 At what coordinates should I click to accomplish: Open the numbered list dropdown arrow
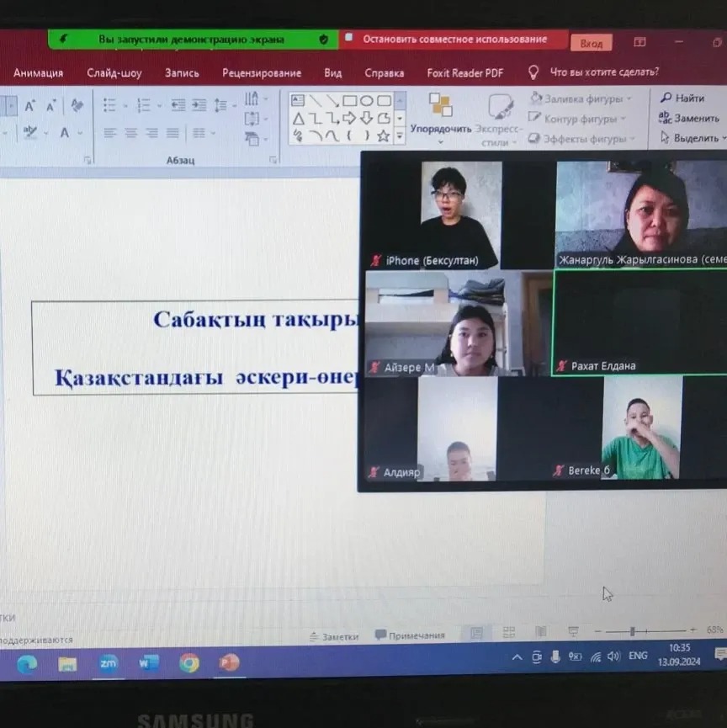(x=159, y=106)
